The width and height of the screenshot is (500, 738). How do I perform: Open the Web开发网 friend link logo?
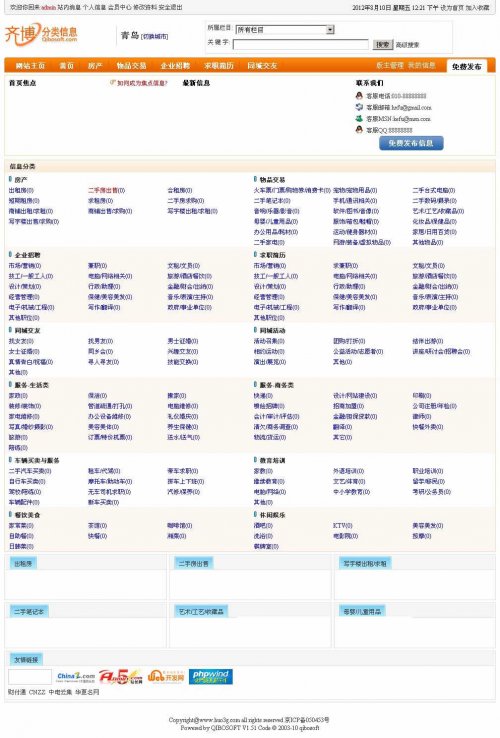[165, 677]
